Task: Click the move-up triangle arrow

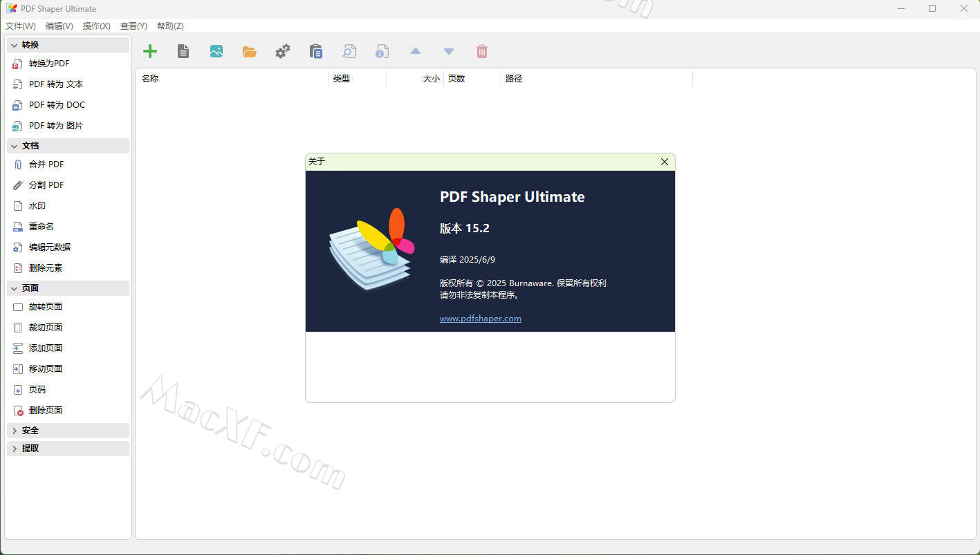Action: tap(416, 51)
